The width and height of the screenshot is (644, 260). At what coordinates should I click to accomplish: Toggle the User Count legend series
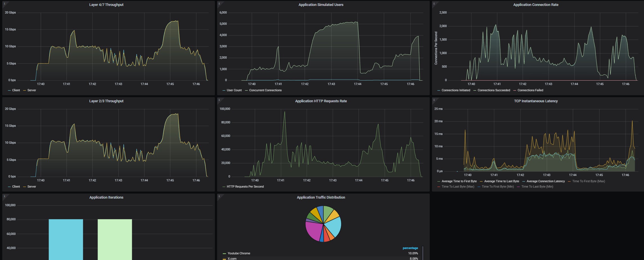[234, 90]
